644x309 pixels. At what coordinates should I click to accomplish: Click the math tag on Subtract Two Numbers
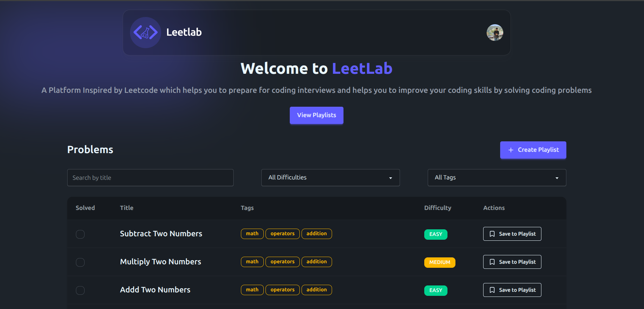coord(252,234)
